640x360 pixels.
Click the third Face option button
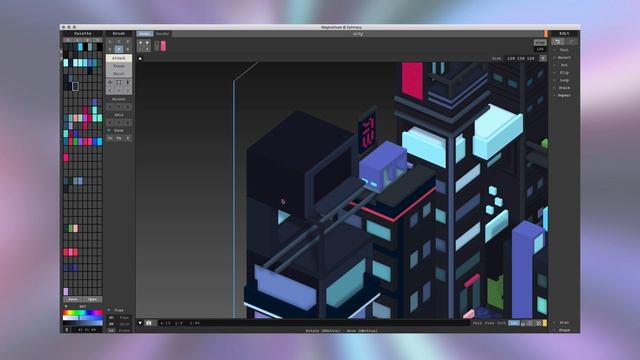point(127,138)
